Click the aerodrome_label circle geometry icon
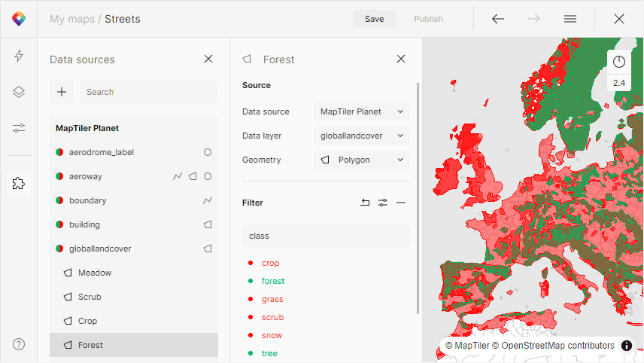 [x=208, y=152]
